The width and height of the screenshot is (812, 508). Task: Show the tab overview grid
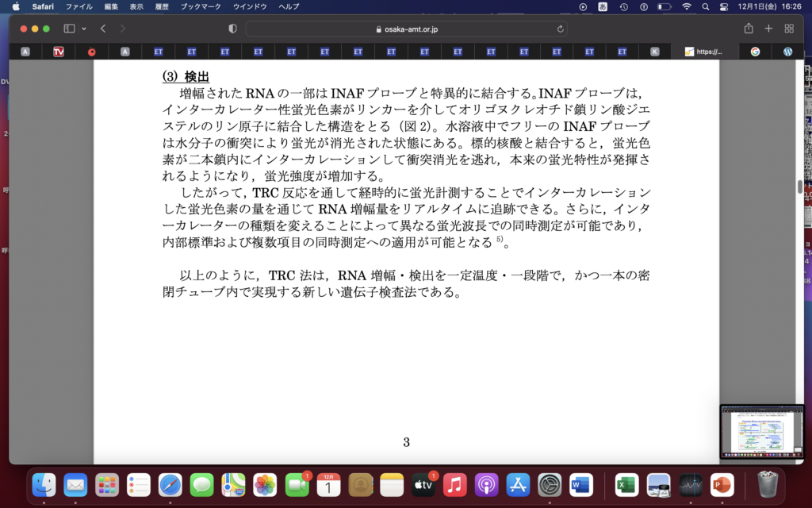click(789, 29)
